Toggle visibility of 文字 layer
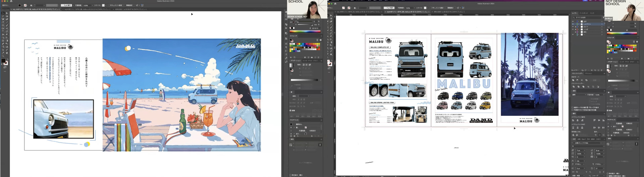 tap(573, 21)
